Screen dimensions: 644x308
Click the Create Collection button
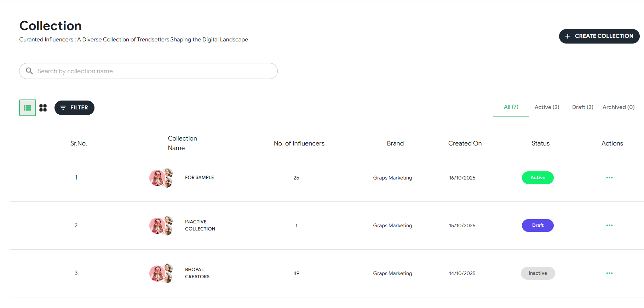tap(599, 36)
